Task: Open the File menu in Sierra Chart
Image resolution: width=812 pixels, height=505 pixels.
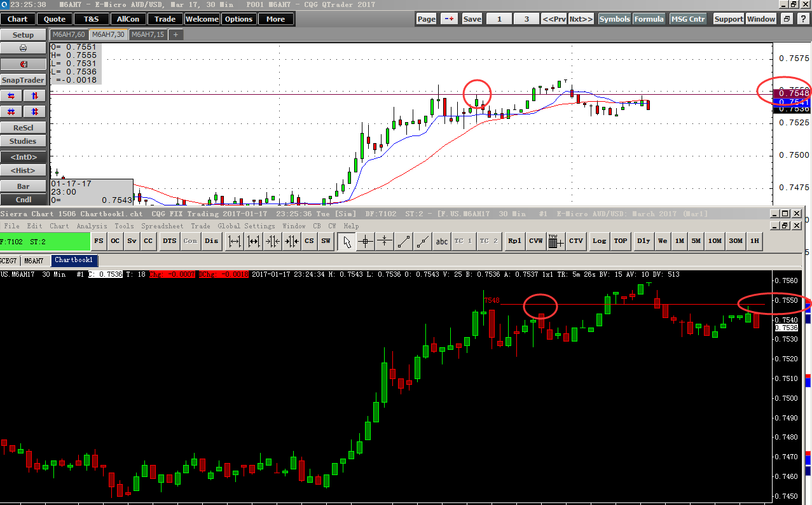Action: pos(11,226)
